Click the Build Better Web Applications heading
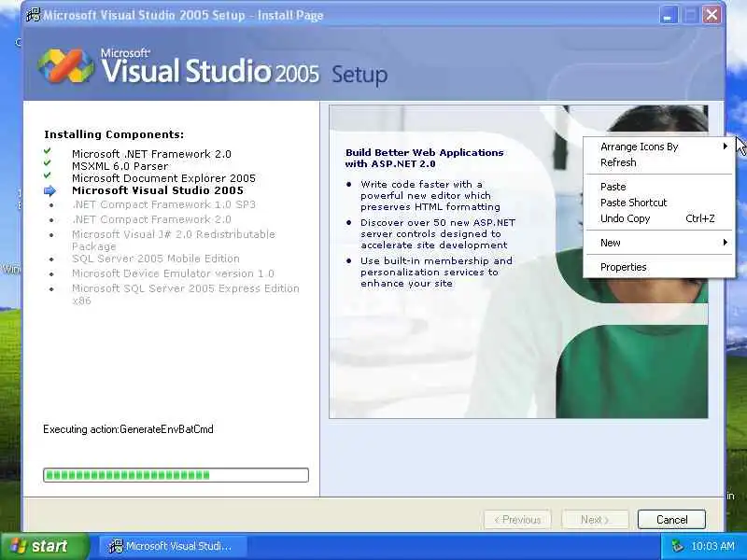Screen dimensions: 747x560 pyautogui.click(x=424, y=158)
